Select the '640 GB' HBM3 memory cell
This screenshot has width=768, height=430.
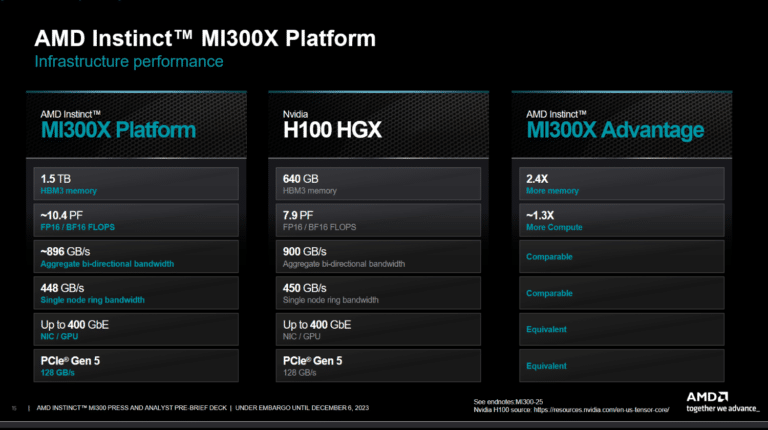point(378,184)
